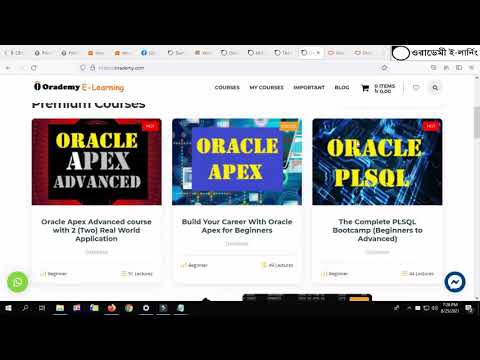Bookmark this page with the star icon
Screen dimensions: 480x360
[384, 68]
